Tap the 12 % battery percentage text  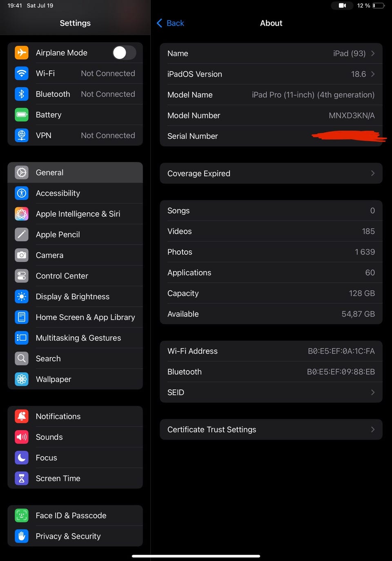click(x=363, y=5)
